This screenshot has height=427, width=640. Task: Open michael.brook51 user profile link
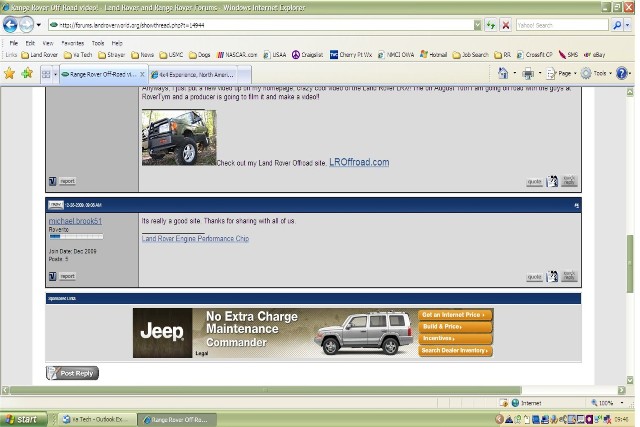click(x=76, y=221)
